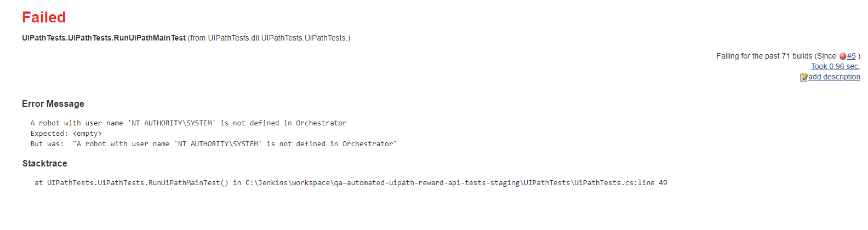Click the word 'Orchestrator' in first error line
Screen dimensions: 868x230
click(x=321, y=123)
